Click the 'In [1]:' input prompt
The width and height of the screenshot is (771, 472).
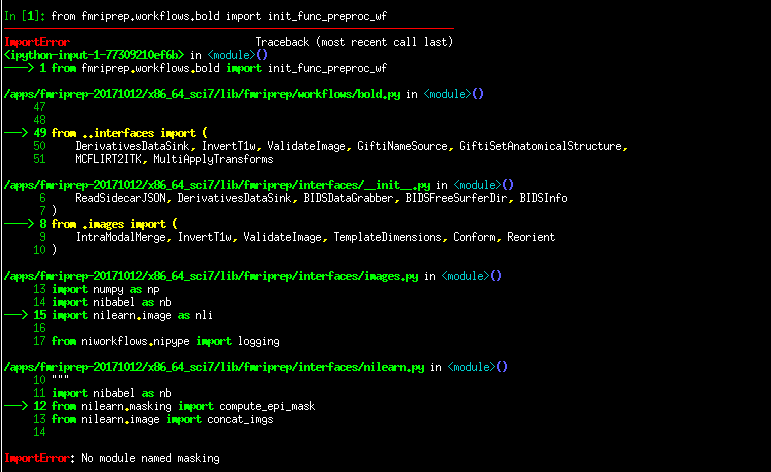24,16
